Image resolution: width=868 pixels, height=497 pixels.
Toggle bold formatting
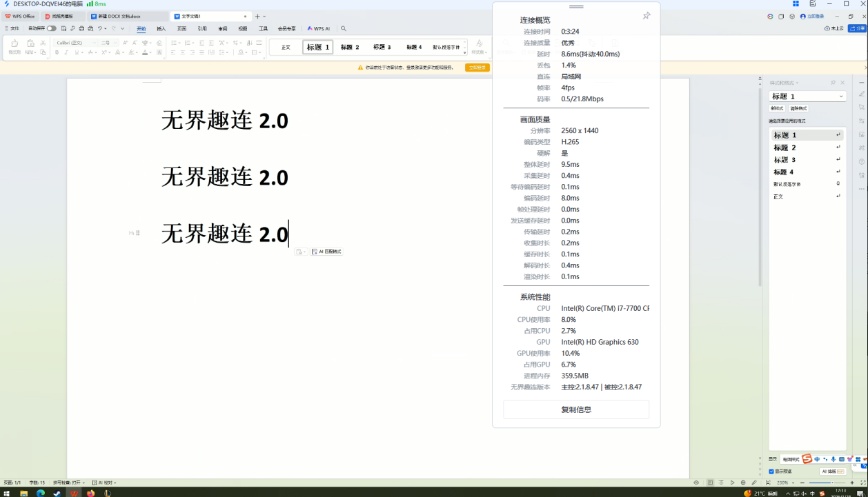57,52
